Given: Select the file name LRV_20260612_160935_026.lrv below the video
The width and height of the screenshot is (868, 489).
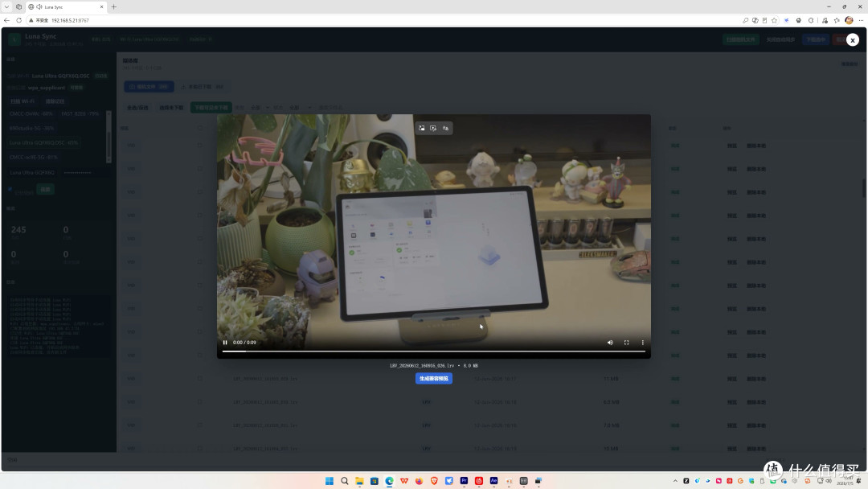Looking at the screenshot, I should coord(422,365).
